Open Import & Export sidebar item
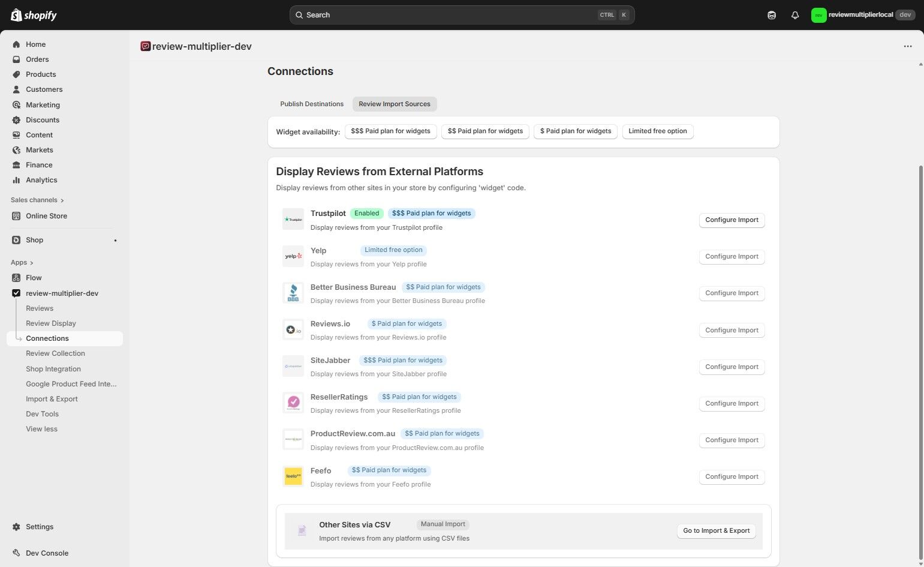The height and width of the screenshot is (567, 924). (x=52, y=399)
